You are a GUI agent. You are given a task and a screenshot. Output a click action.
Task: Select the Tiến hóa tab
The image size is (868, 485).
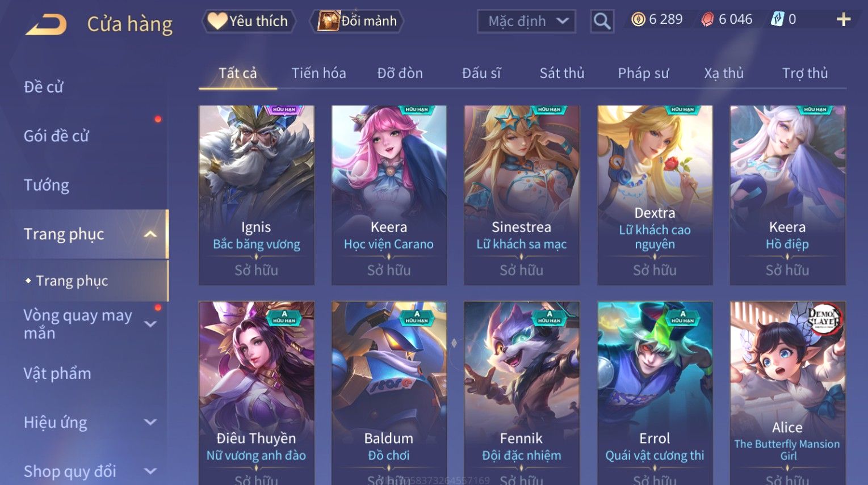coord(318,73)
